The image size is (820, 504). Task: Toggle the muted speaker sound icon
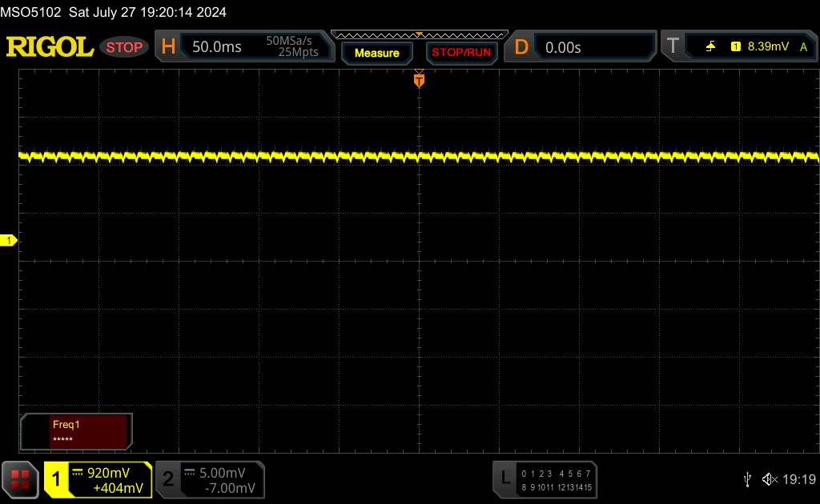click(769, 478)
